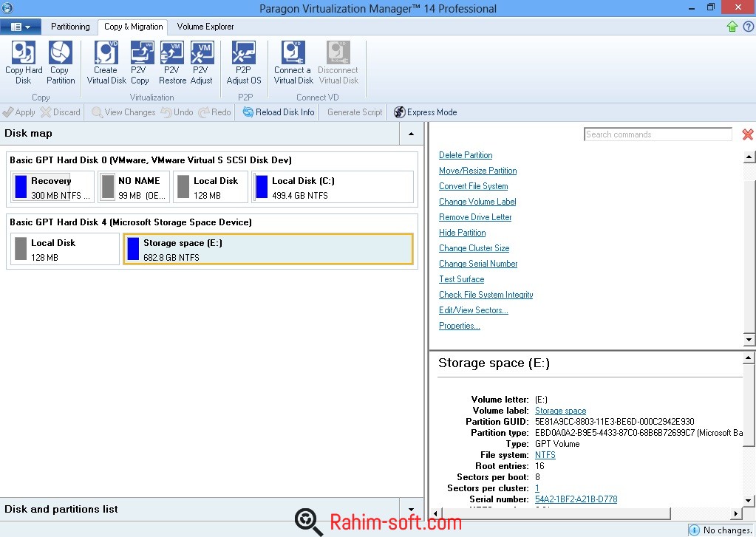The image size is (756, 537).
Task: Select the Copy & Migration tab
Action: [133, 27]
